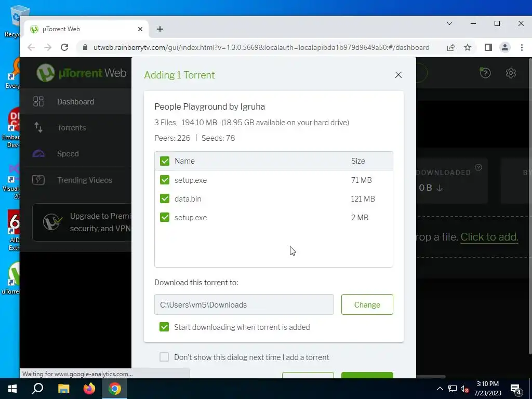Click the Downloaded info question mark icon
Viewport: 532px width, 399px height.
click(x=478, y=167)
